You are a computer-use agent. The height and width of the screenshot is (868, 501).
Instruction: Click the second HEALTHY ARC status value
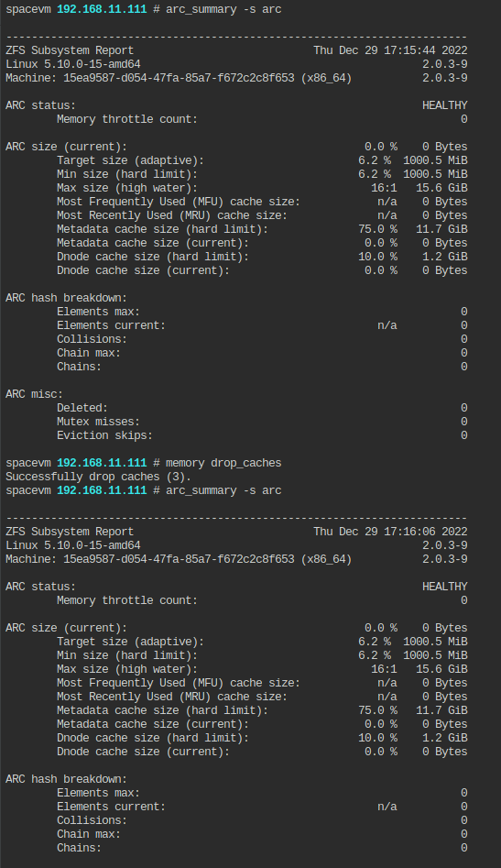pyautogui.click(x=444, y=587)
